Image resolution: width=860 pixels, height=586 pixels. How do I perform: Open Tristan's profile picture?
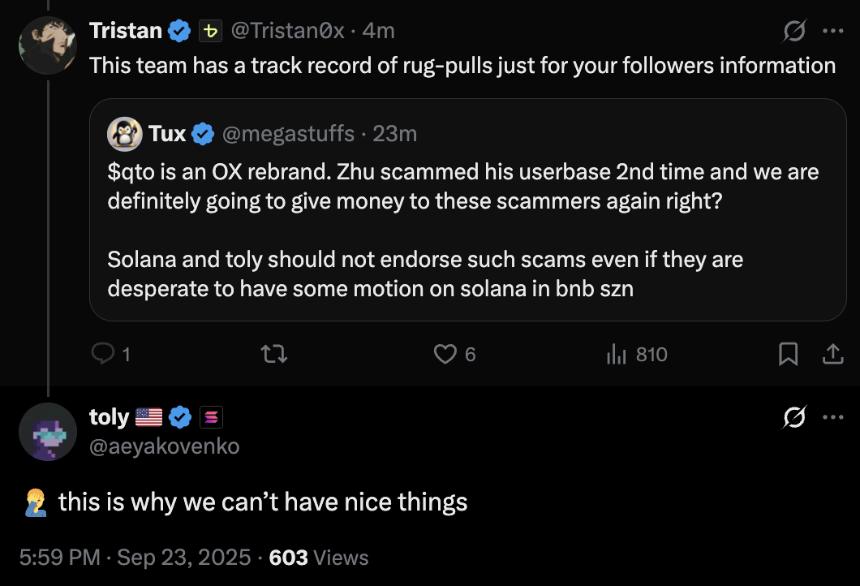tap(47, 45)
